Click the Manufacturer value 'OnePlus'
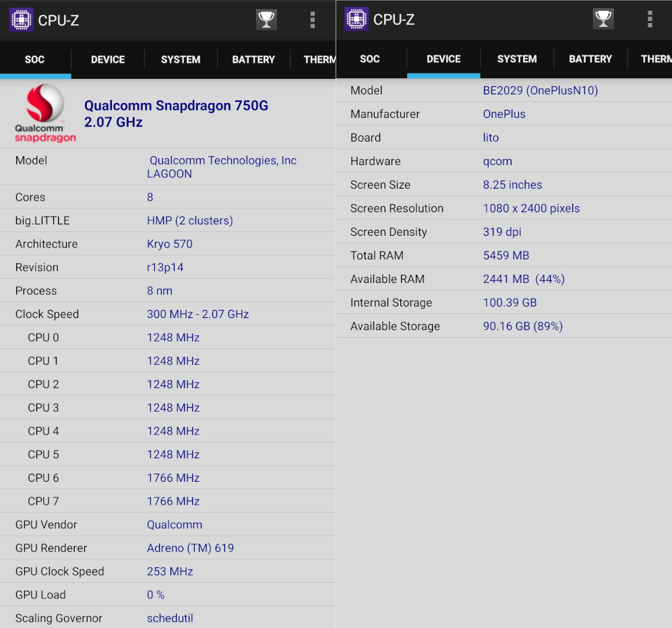672x628 pixels. [504, 114]
